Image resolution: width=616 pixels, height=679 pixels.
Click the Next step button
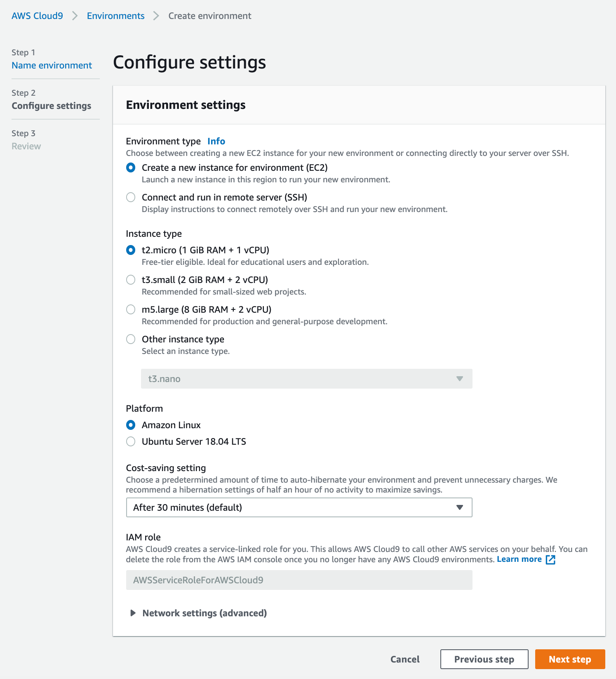pyautogui.click(x=570, y=659)
